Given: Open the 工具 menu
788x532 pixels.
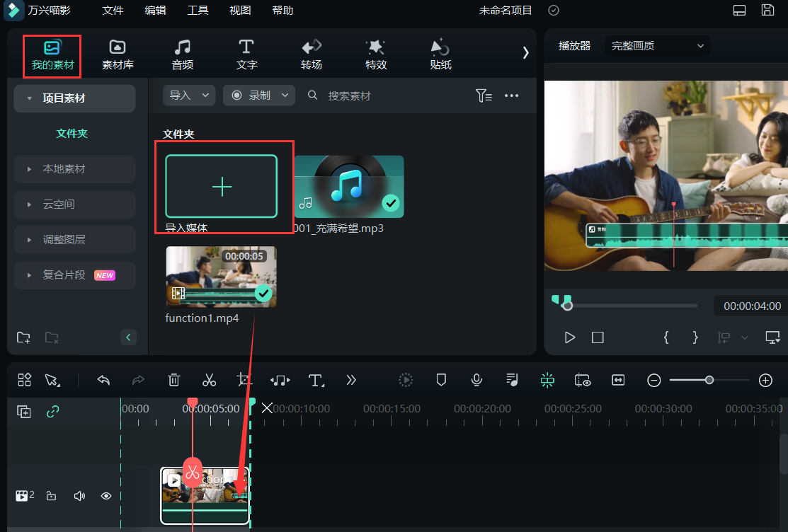Looking at the screenshot, I should coord(198,10).
